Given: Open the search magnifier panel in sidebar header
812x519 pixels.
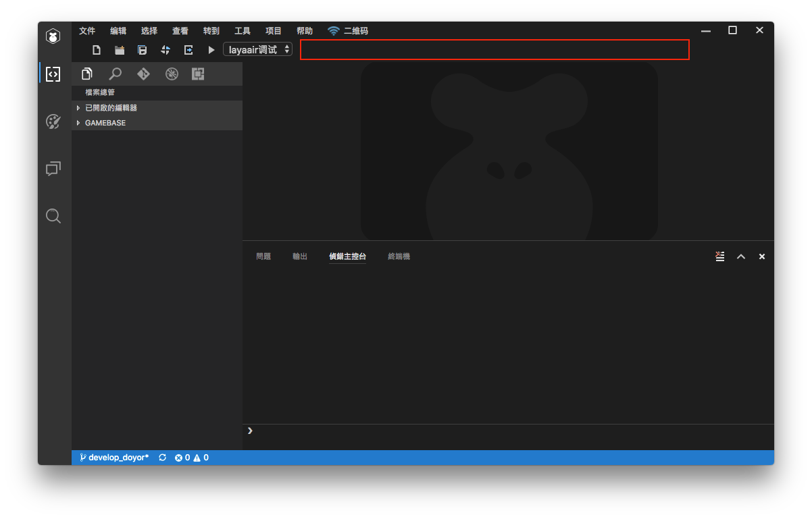Looking at the screenshot, I should pos(116,74).
